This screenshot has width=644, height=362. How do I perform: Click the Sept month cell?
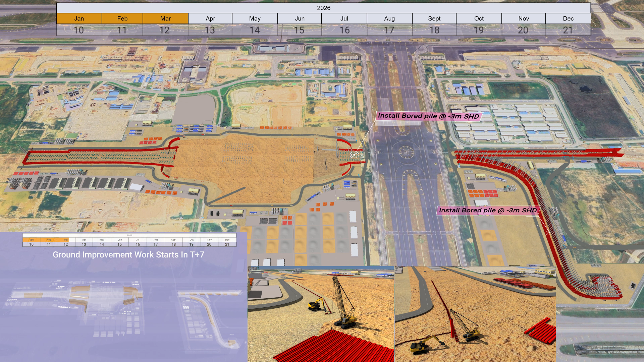pyautogui.click(x=434, y=18)
